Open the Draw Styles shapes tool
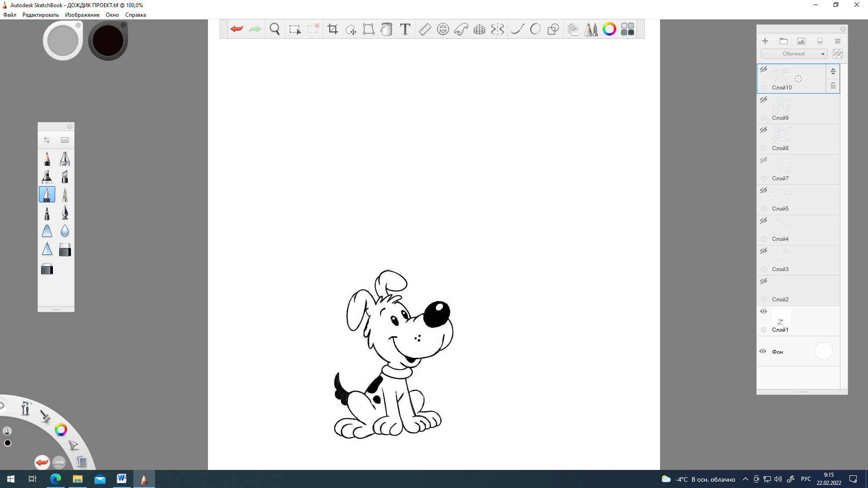 (553, 29)
